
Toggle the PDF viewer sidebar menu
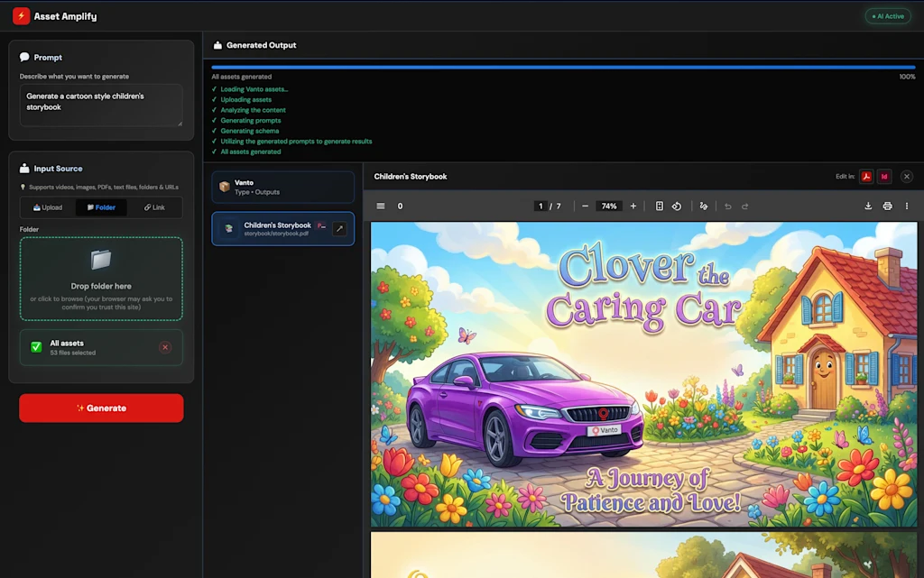381,206
